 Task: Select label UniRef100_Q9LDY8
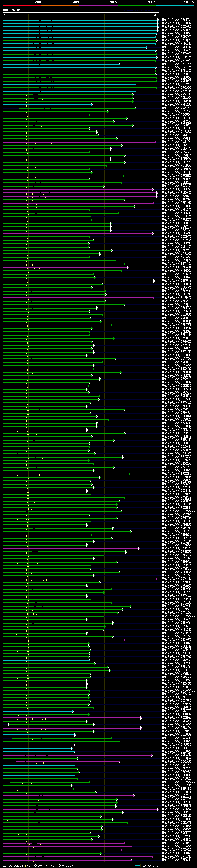(176, 81)
